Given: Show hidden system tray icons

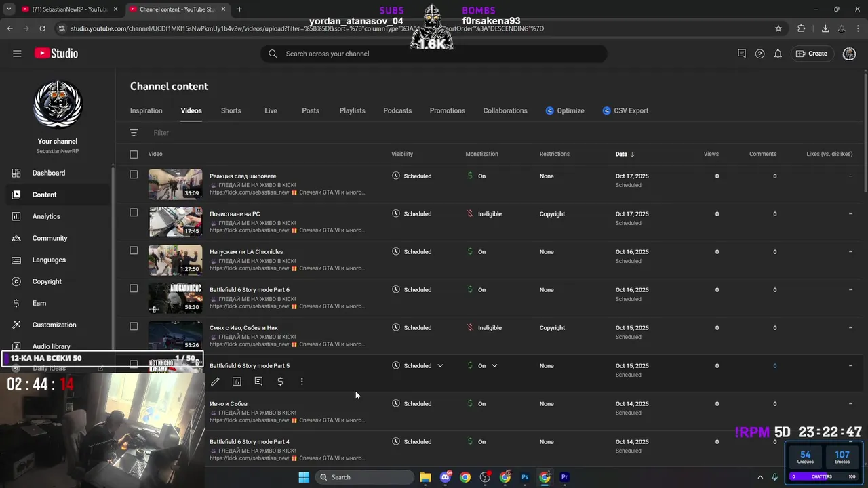Looking at the screenshot, I should coord(760,477).
